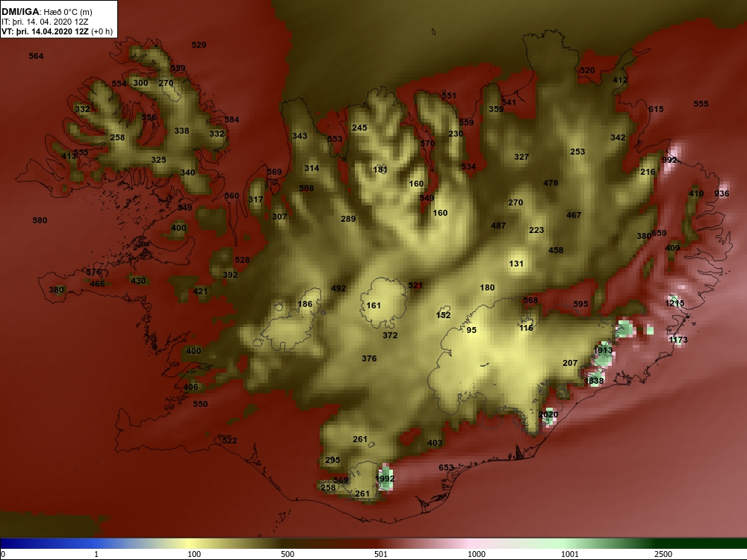Click the map value 520 on the northeast coast
The image size is (747, 560).
pos(587,70)
